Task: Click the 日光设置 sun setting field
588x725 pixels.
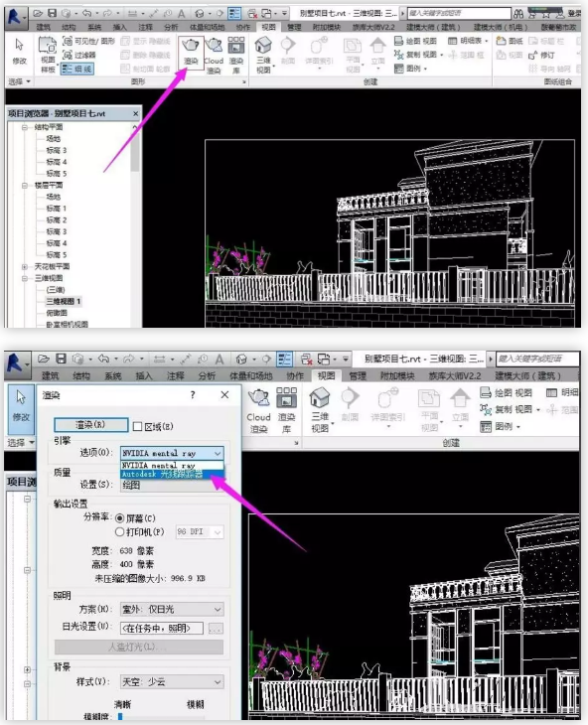Action: [162, 629]
